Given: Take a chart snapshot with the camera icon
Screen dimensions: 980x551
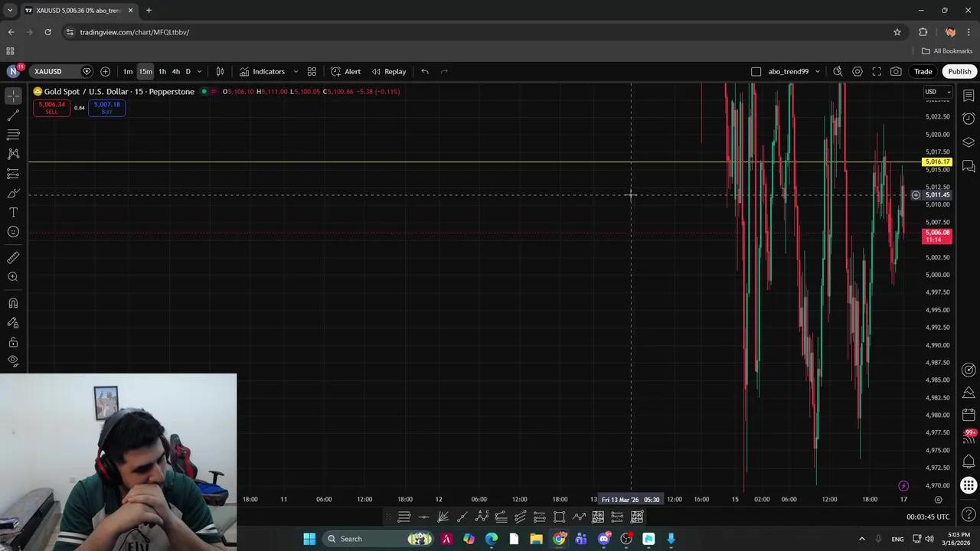Looking at the screenshot, I should (x=896, y=71).
